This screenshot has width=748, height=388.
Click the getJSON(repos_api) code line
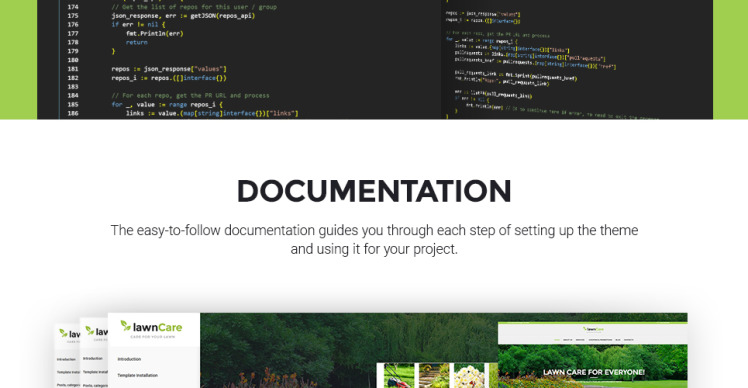(x=183, y=16)
